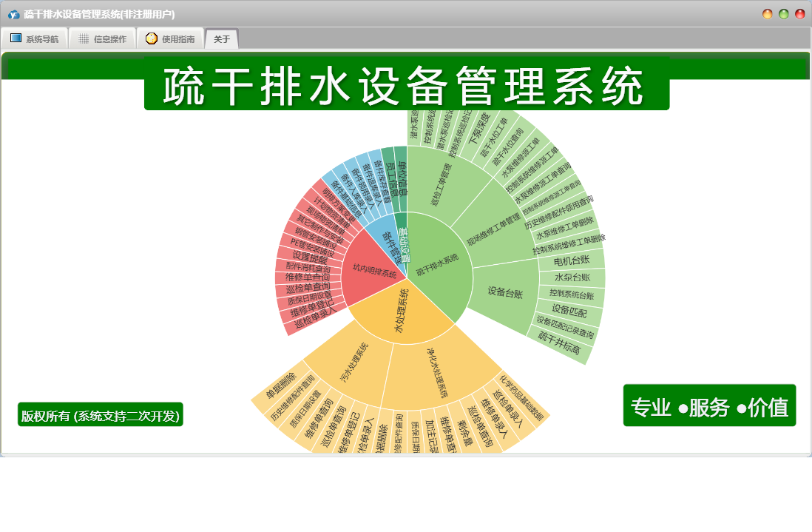
Task: Click the 疏干井标高 segment
Action: (558, 343)
